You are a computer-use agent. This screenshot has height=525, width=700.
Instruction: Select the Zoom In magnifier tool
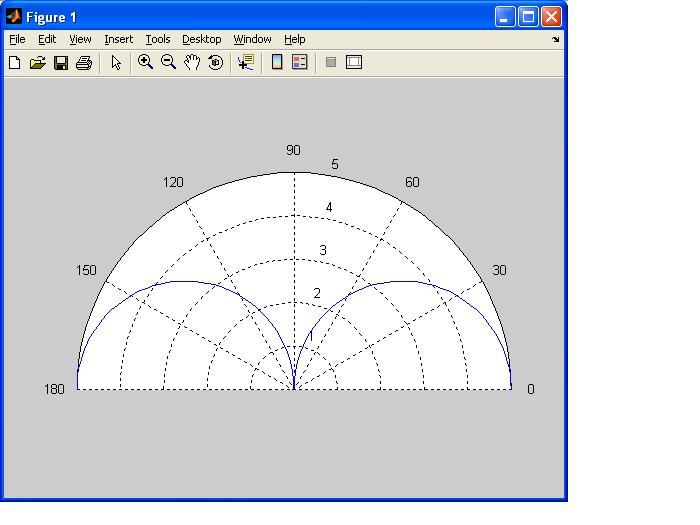coord(145,62)
